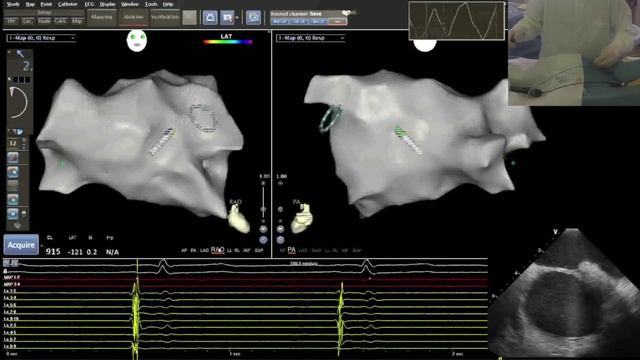Select RAO view in left map
The image size is (640, 360).
click(x=218, y=250)
